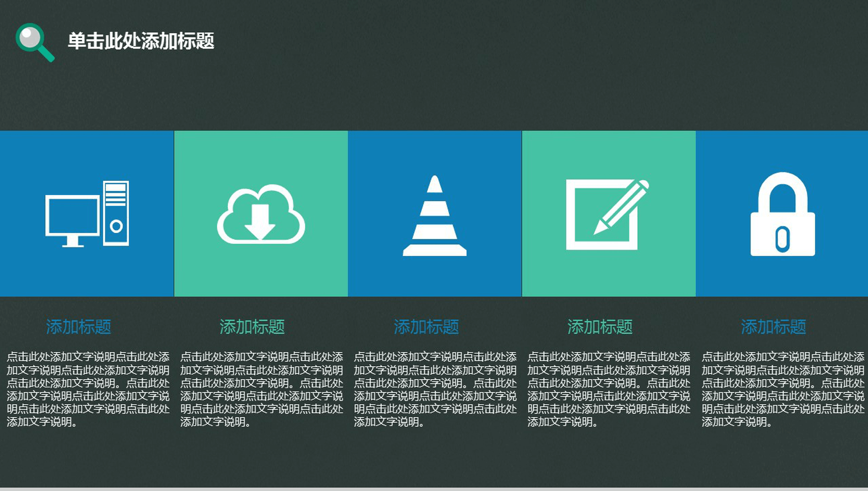
Task: Click the cloud download icon
Action: (261, 214)
